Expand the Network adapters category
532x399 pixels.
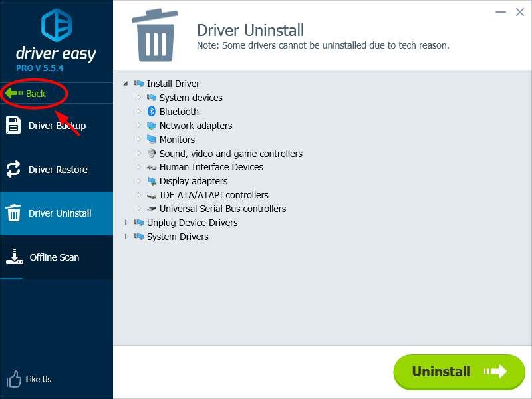point(139,126)
